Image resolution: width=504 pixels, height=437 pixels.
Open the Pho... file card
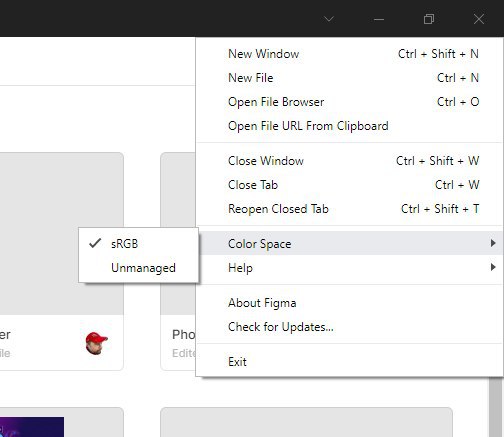pyautogui.click(x=178, y=261)
